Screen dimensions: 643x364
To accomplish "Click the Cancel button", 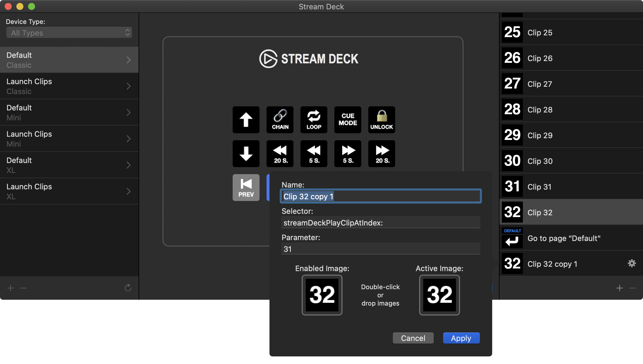I will [413, 338].
